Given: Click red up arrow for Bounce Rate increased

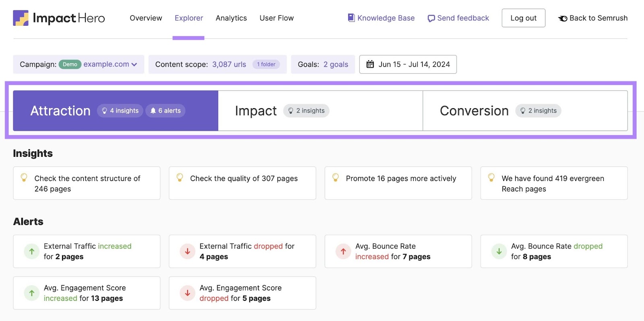Looking at the screenshot, I should pos(343,251).
